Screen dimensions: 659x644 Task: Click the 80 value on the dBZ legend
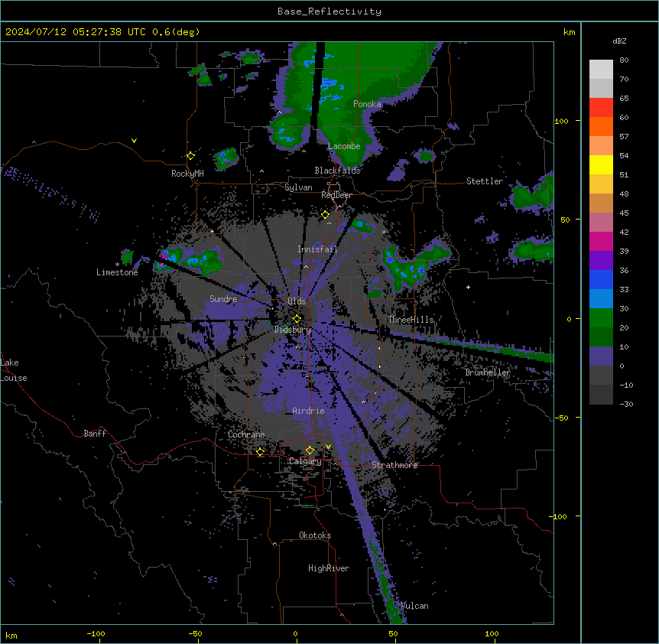tap(624, 60)
